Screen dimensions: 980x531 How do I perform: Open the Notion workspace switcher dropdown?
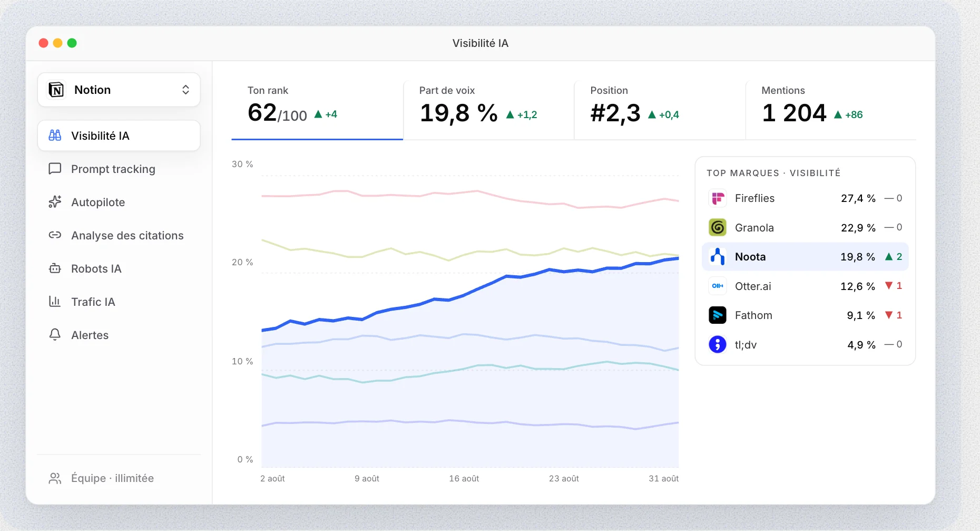(x=119, y=90)
